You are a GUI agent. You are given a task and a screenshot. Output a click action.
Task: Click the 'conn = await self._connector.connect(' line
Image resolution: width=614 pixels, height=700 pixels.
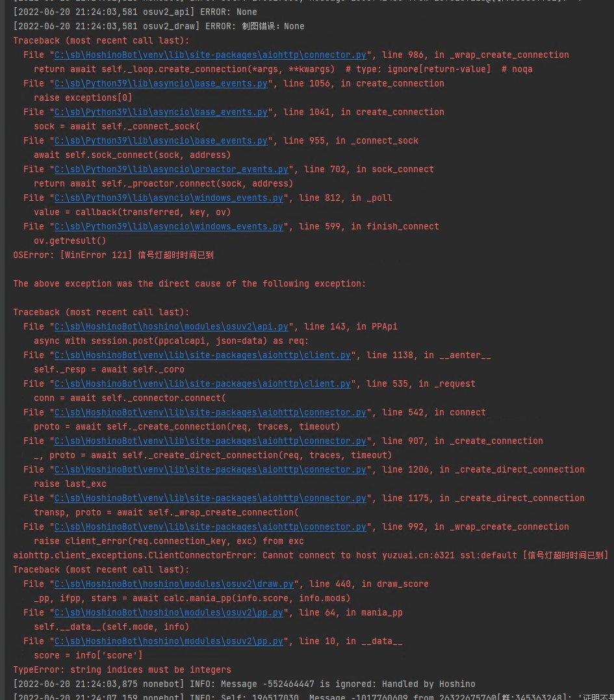point(130,398)
